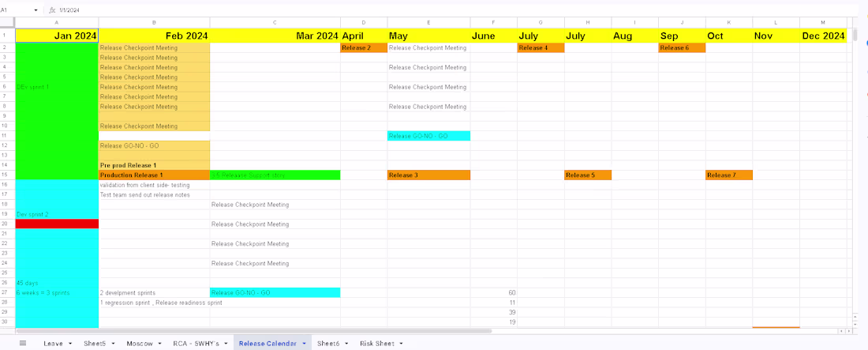
Task: Click the orange Release 5 cell
Action: 588,175
